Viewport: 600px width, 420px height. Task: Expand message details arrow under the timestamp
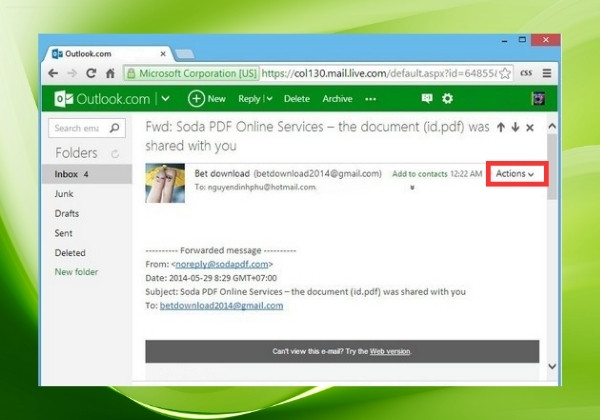click(412, 187)
